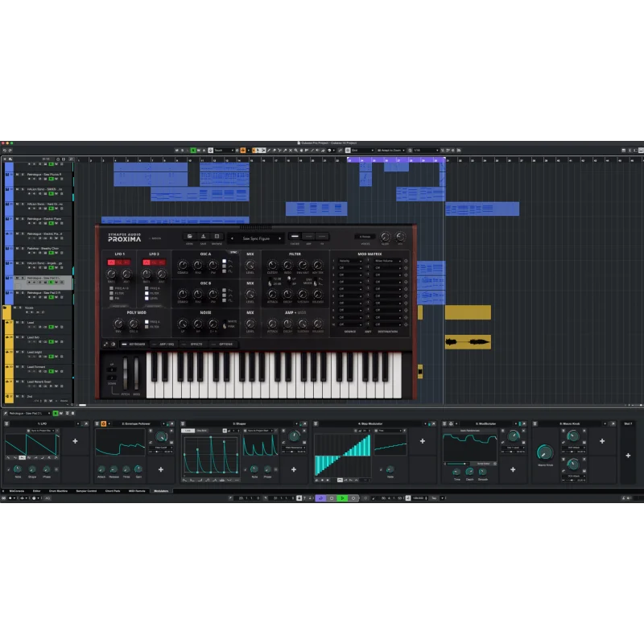Open Mod Matrix row 1 destination dropdown
Screen dimensions: 644x644
387,261
